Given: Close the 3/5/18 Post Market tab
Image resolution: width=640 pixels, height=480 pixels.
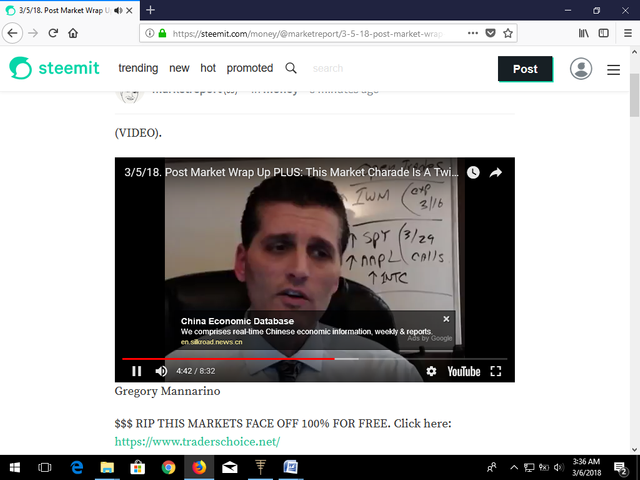Looking at the screenshot, I should click(129, 11).
